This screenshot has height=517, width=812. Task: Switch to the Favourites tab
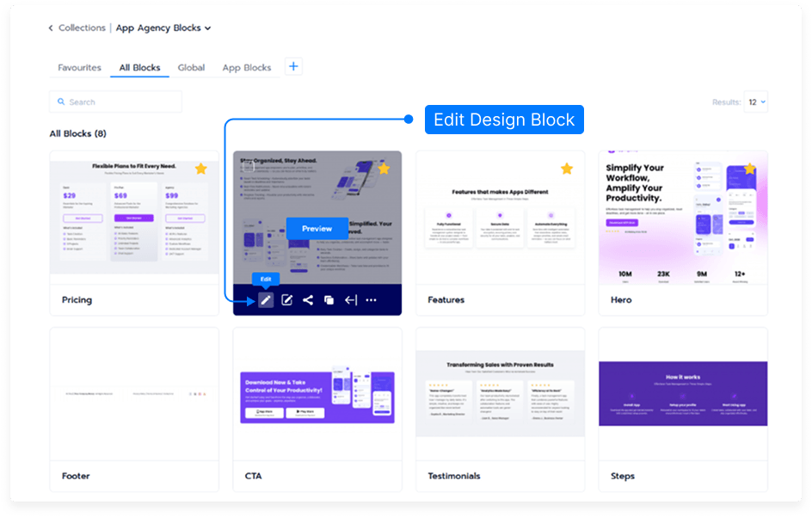pyautogui.click(x=79, y=68)
